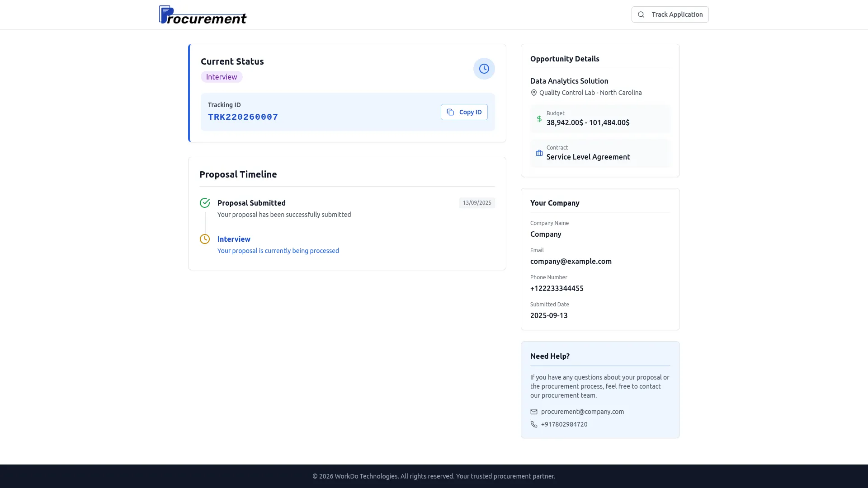Screen dimensions: 868x488
Task: Click the copy icon beside Copy ID
Action: tap(450, 112)
